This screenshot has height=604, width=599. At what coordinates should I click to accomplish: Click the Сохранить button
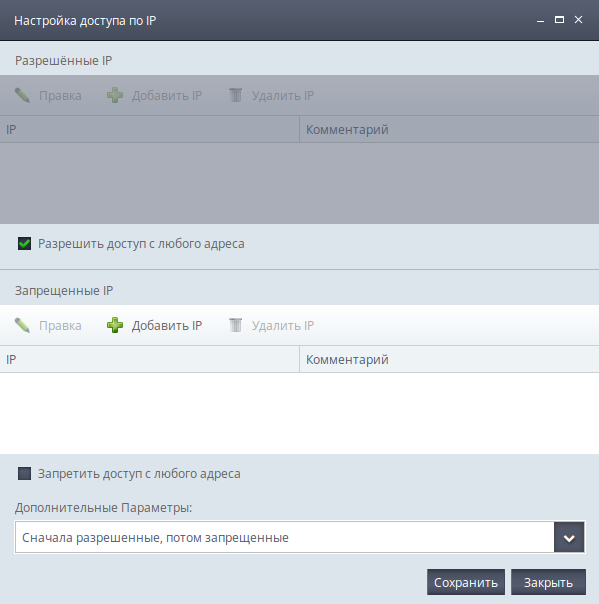point(466,582)
